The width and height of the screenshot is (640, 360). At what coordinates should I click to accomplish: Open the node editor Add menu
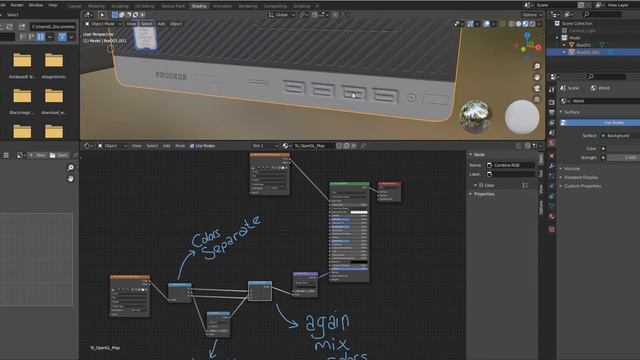click(x=167, y=146)
